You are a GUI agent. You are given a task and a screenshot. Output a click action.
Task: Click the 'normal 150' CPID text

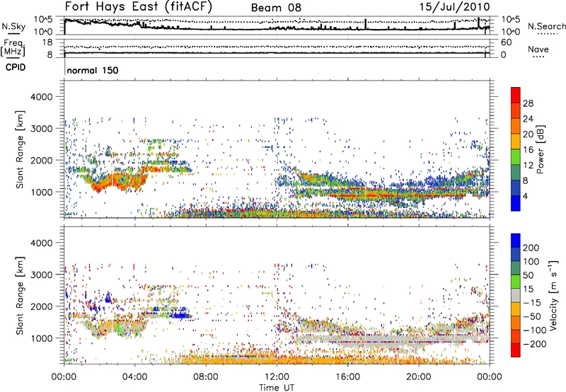pyautogui.click(x=93, y=70)
